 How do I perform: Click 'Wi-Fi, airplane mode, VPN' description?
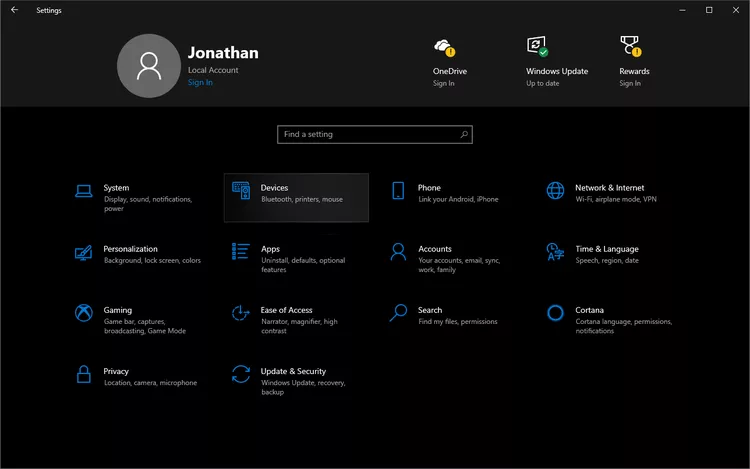click(616, 199)
